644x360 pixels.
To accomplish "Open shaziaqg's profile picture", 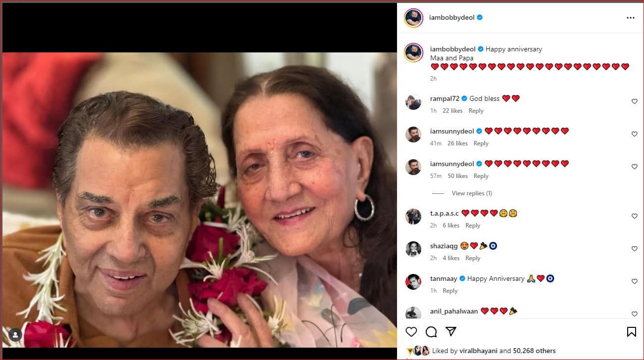I will click(x=413, y=249).
